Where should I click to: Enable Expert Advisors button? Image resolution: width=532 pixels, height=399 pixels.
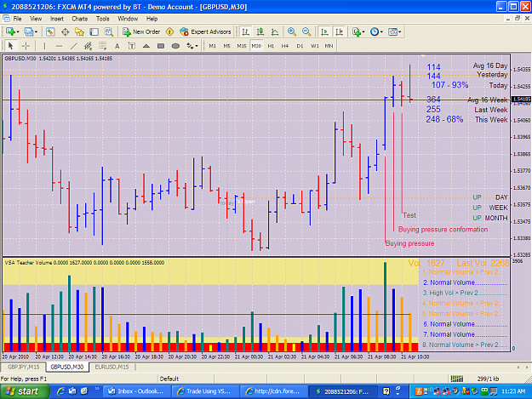[205, 31]
